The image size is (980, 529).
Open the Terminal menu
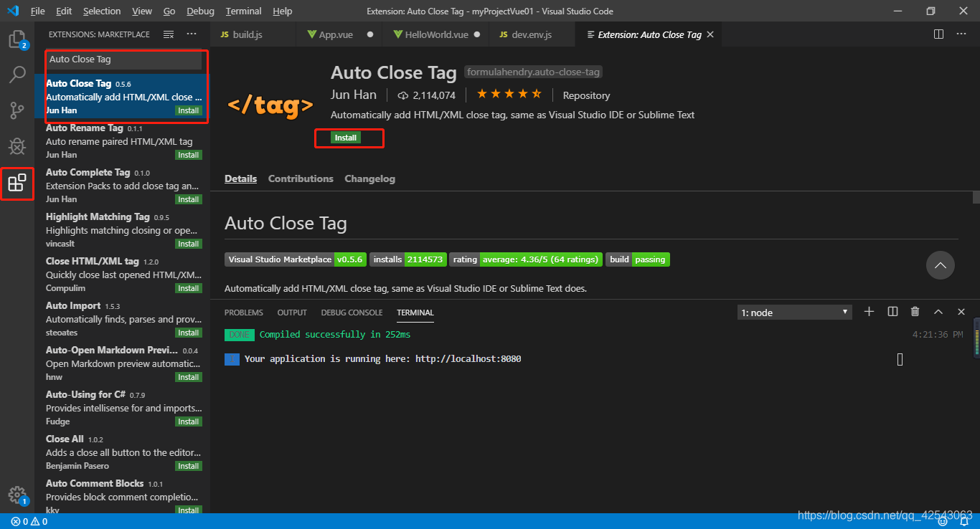(x=242, y=11)
